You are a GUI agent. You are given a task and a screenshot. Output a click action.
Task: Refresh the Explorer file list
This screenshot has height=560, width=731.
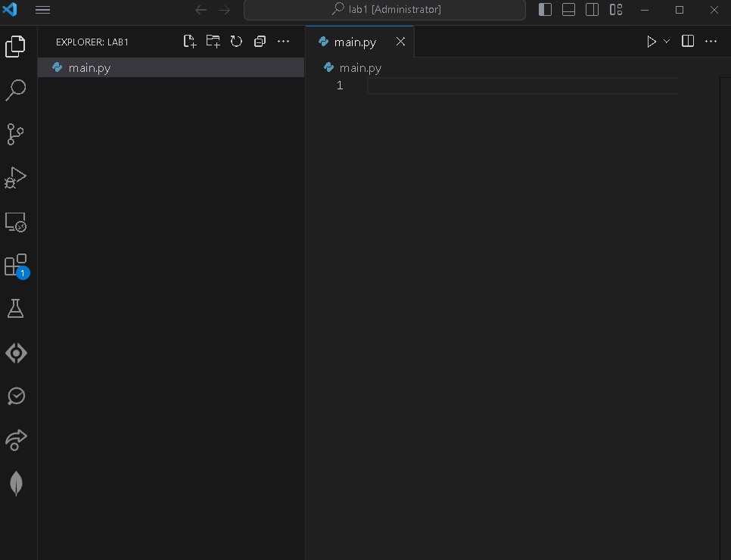point(236,42)
